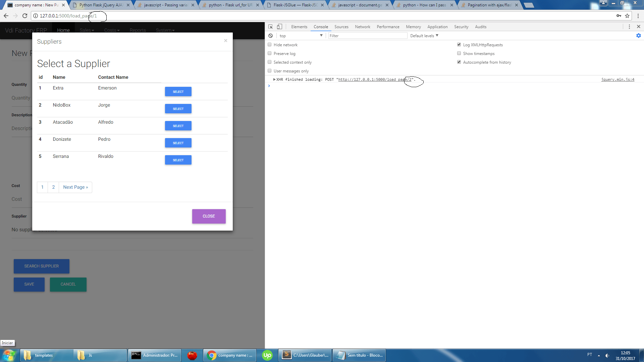Uncheck Log XMLHttpRequests option
This screenshot has width=644, height=362.
click(x=459, y=45)
